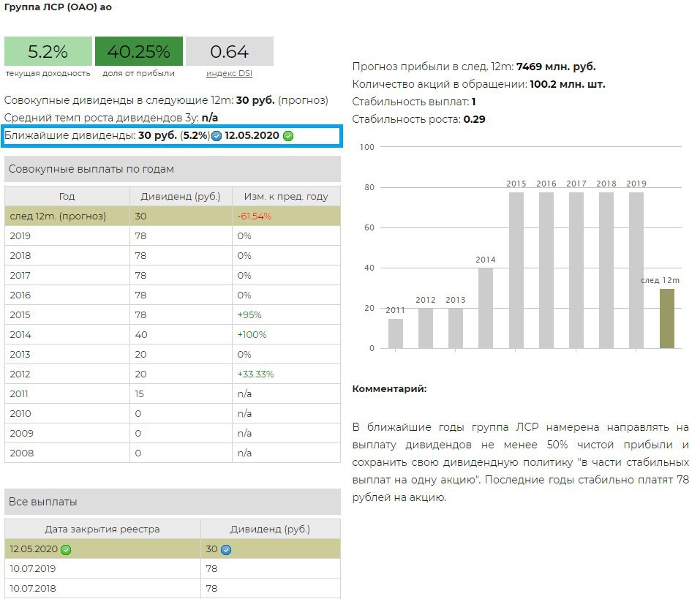The width and height of the screenshot is (700, 599).
Task: Click the +95% change value for 2015
Action: click(249, 315)
